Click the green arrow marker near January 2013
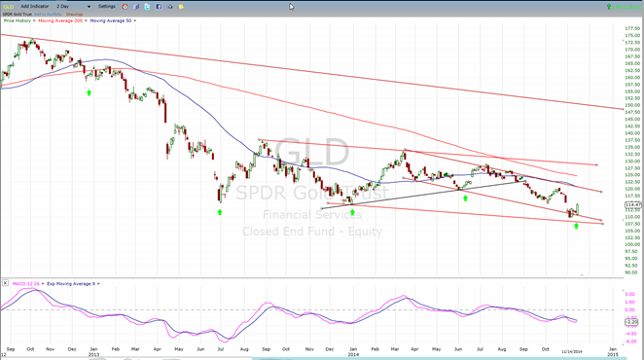 tap(89, 92)
